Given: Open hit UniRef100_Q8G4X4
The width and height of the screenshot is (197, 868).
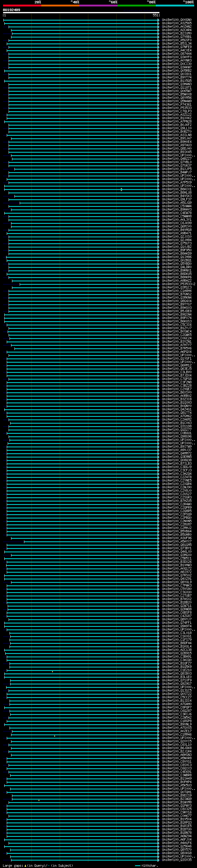Looking at the screenshot, I should (177, 301).
